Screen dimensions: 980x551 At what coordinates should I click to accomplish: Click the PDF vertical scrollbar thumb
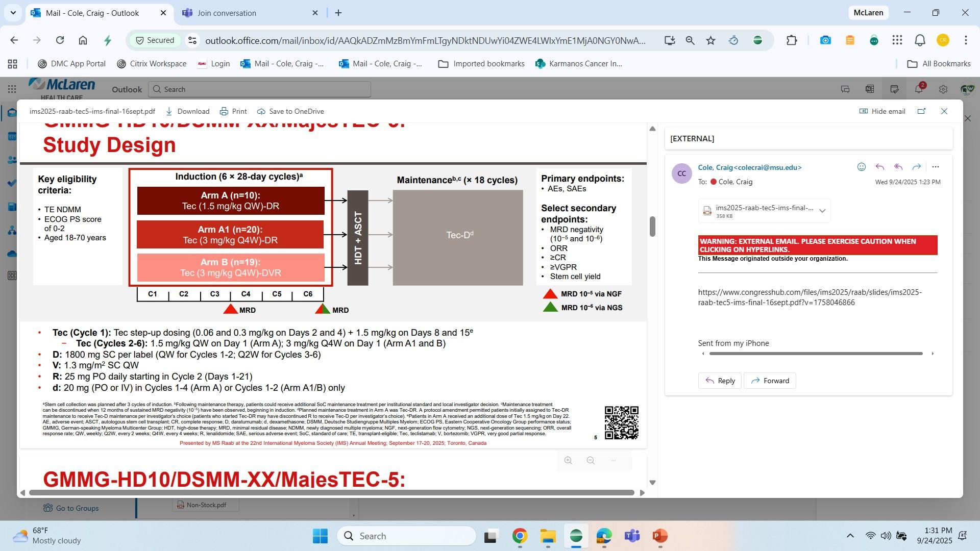(652, 226)
